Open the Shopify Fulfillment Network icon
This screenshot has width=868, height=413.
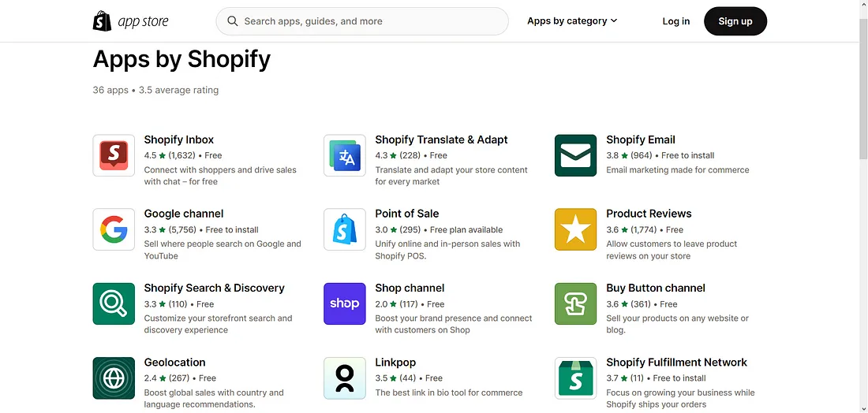[x=576, y=378]
